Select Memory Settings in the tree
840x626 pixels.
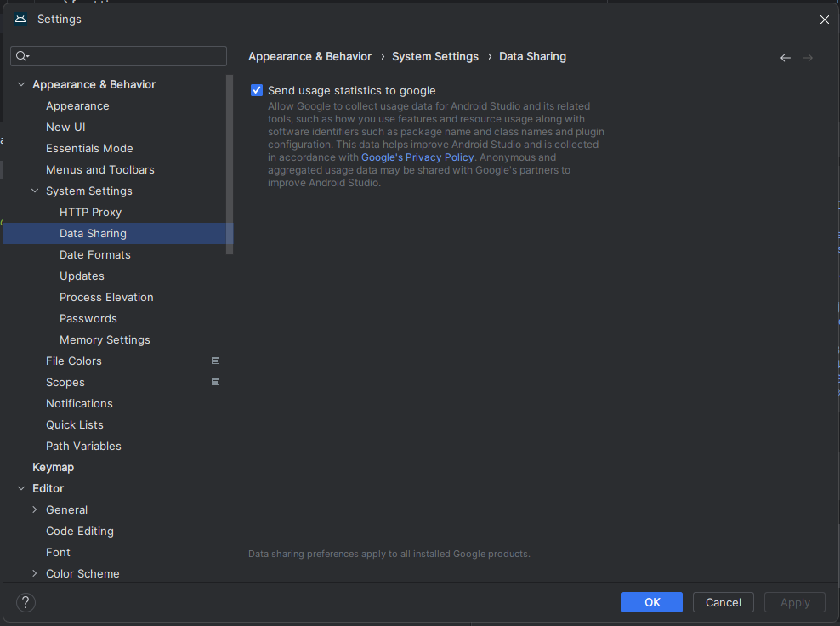(105, 339)
